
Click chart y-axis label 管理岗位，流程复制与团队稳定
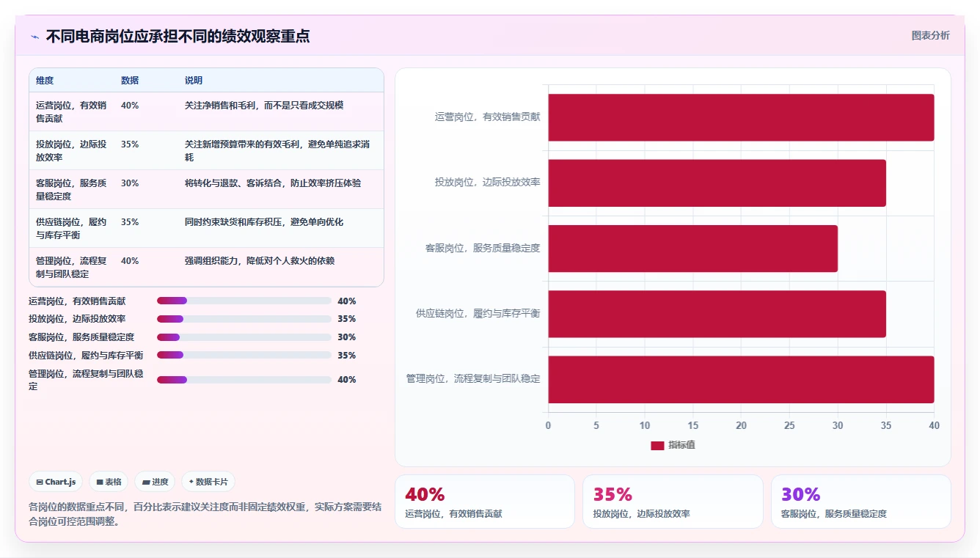(x=473, y=379)
